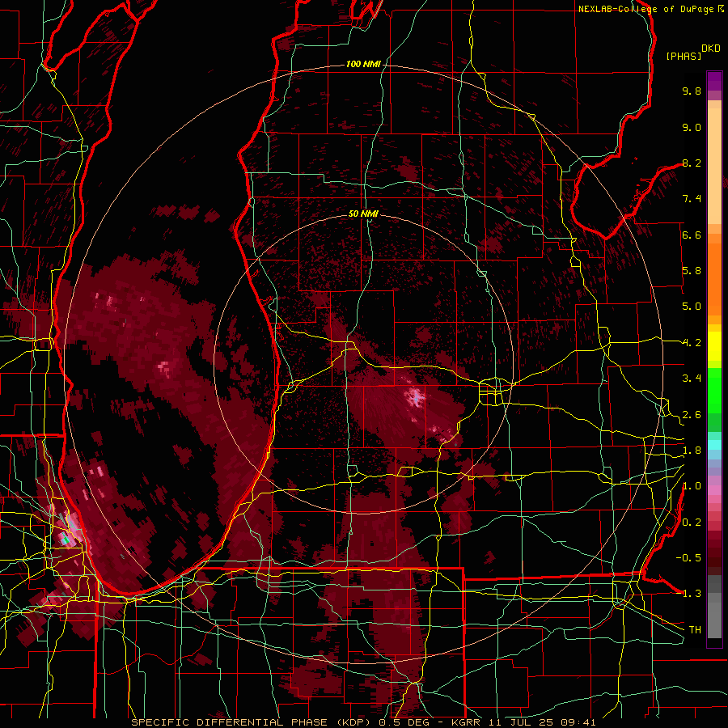The width and height of the screenshot is (728, 728).
Task: Click the 1.0 value on the scale
Action: (692, 486)
